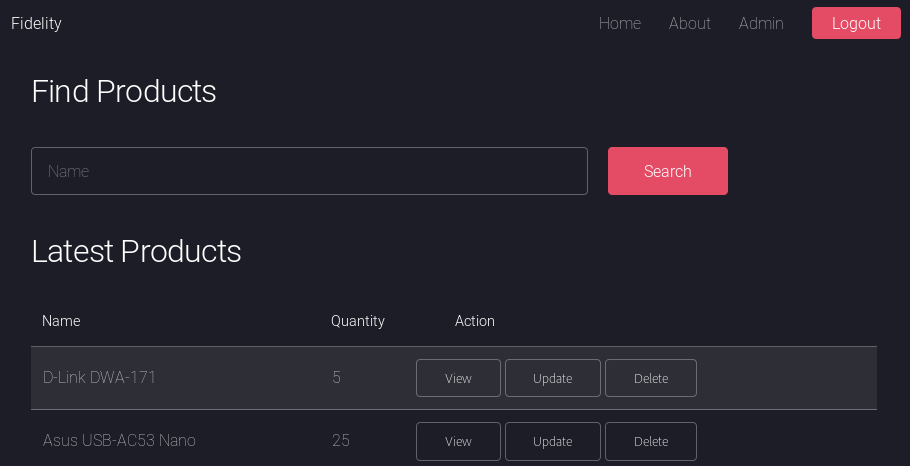Select the D-Link DWA-171 row name

[x=99, y=377]
